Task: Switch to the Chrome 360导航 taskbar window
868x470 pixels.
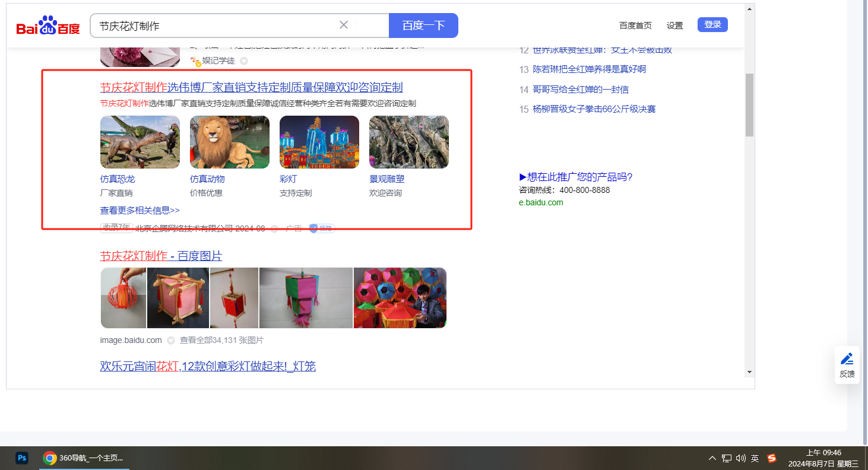Action: tap(84, 458)
